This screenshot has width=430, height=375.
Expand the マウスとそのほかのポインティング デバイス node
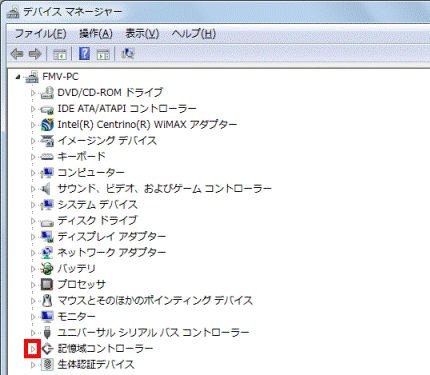pyautogui.click(x=33, y=301)
